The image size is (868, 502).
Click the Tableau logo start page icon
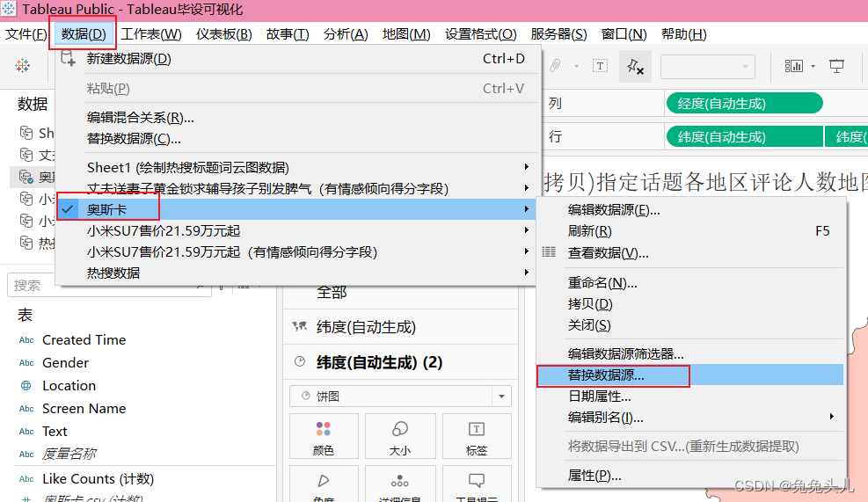pyautogui.click(x=23, y=65)
